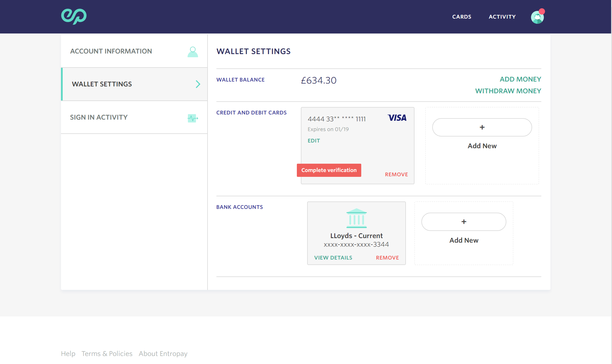This screenshot has width=612, height=364.
Task: Click ADD MONEY to top up wallet
Action: [520, 79]
